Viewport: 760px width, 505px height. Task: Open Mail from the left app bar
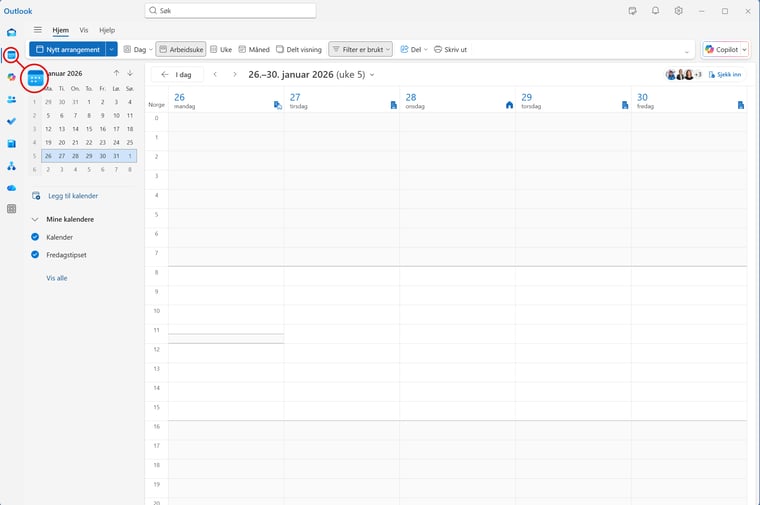coord(12,32)
